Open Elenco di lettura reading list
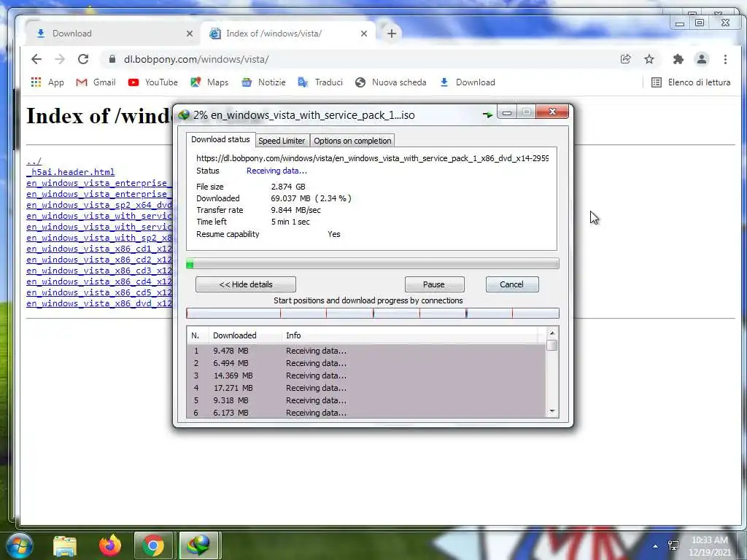747x560 pixels. 691,82
